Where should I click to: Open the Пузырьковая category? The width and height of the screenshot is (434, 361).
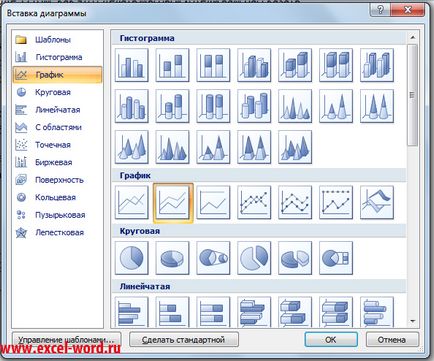tap(57, 215)
